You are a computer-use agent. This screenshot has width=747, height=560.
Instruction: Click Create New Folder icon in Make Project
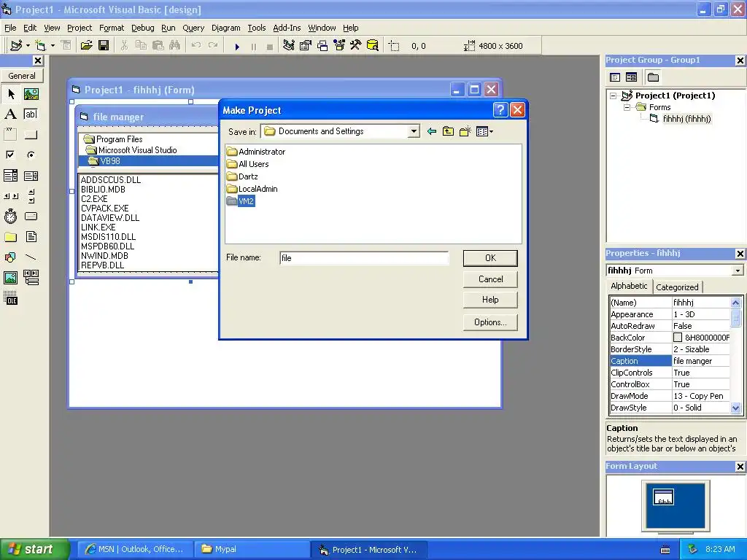click(465, 131)
